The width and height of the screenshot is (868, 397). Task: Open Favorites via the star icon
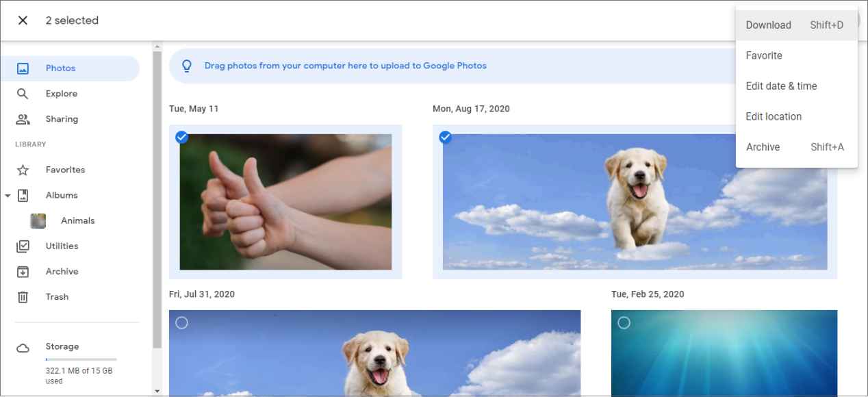coord(24,170)
